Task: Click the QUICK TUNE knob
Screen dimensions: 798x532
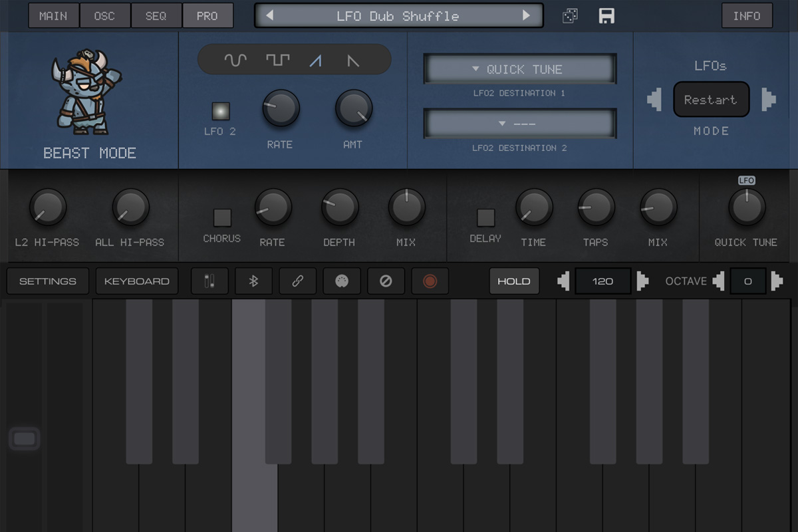Action: (747, 207)
